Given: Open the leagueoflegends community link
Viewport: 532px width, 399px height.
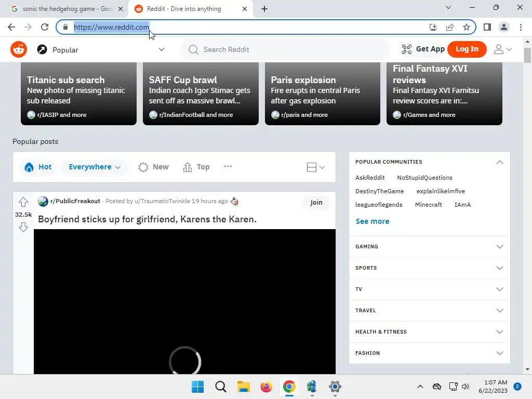Looking at the screenshot, I should click(x=379, y=205).
